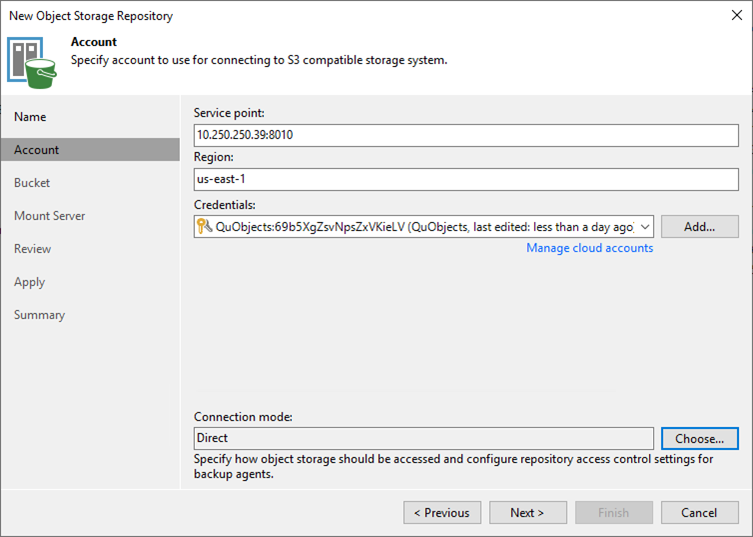Click the object storage repository bucket icon
The width and height of the screenshot is (753, 537).
(x=32, y=60)
